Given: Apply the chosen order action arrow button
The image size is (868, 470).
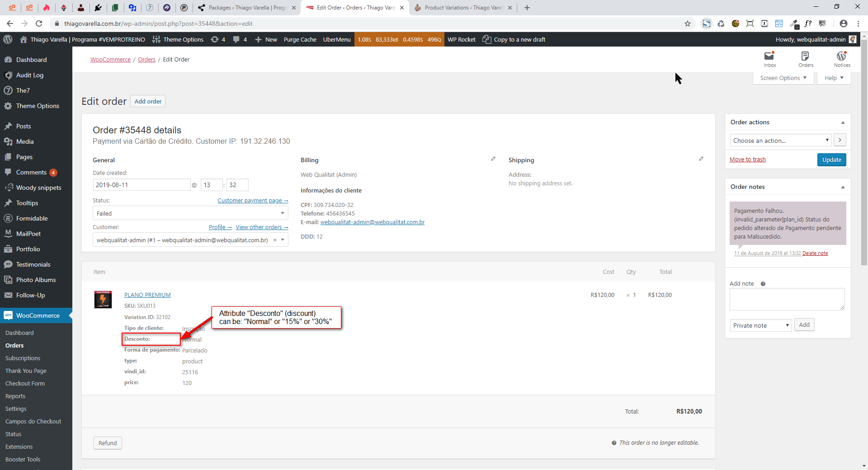Looking at the screenshot, I should click(x=840, y=140).
